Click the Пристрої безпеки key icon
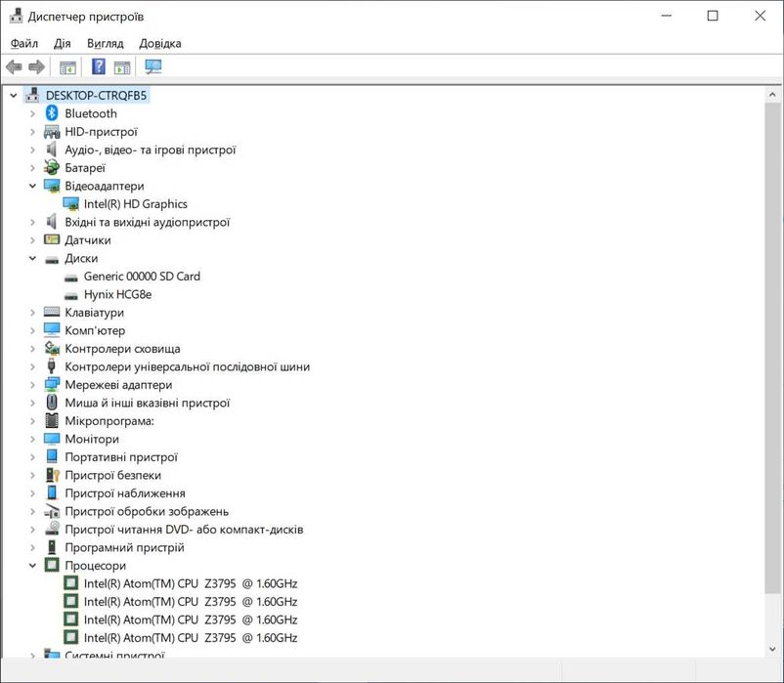 click(52, 475)
